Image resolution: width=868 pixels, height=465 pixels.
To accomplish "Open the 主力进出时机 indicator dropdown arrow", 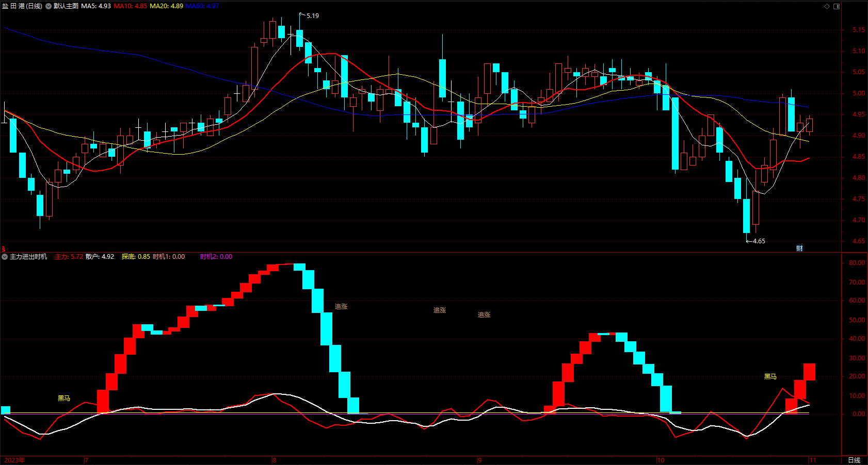I will pyautogui.click(x=5, y=257).
